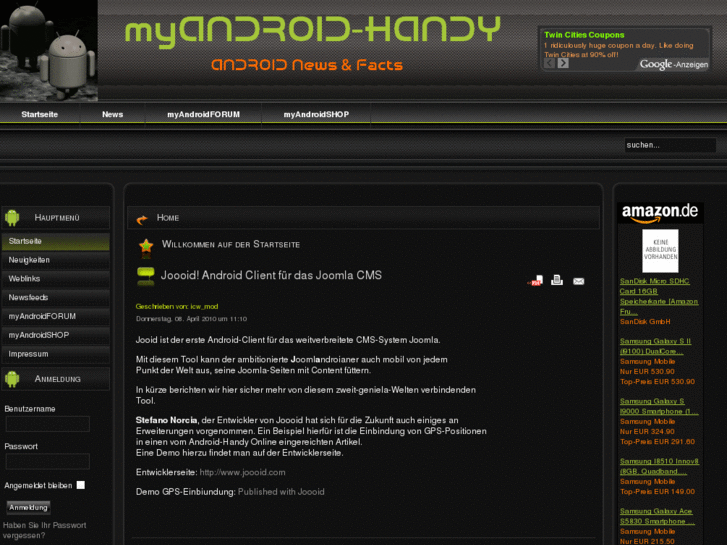Image resolution: width=727 pixels, height=545 pixels.
Task: Toggle the 'Angemeldet bleiben' checkbox
Action: (x=81, y=485)
